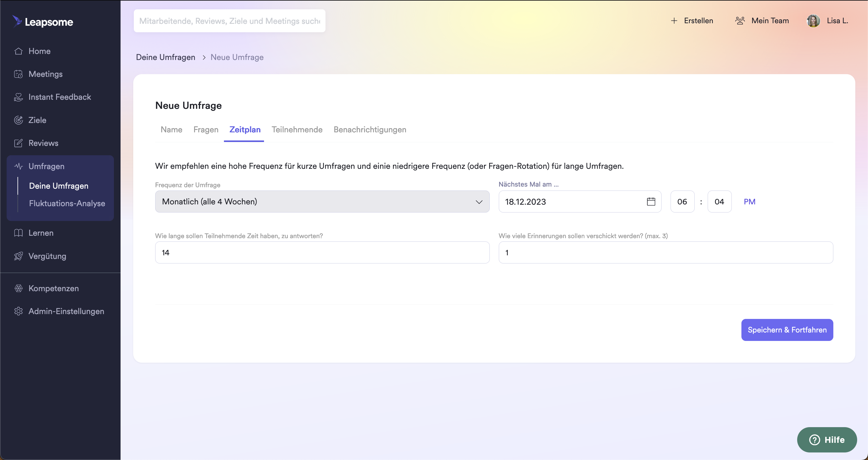This screenshot has width=868, height=460.
Task: Open the date picker calendar icon
Action: click(651, 202)
